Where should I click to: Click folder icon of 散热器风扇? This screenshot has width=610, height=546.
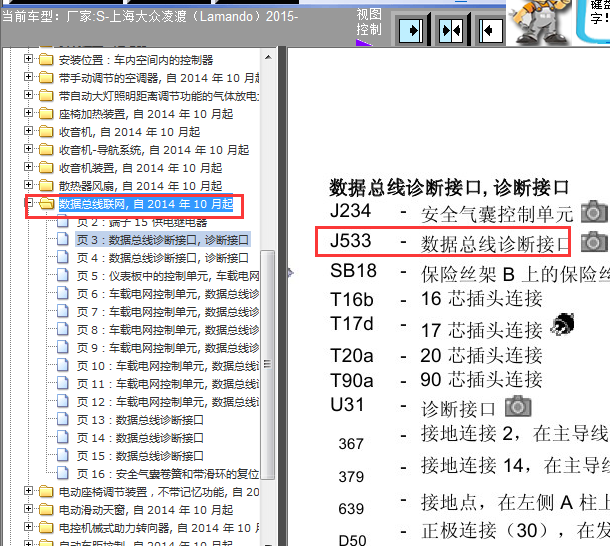(x=46, y=185)
